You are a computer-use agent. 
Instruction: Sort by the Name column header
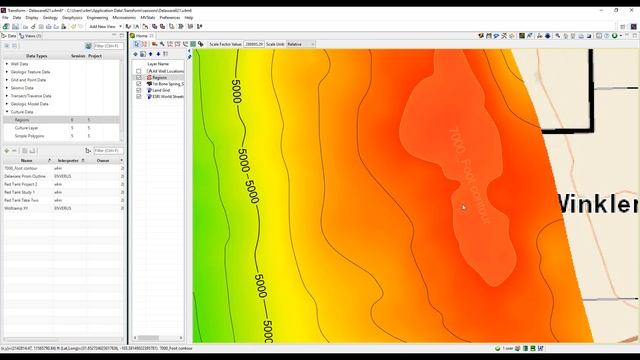click(27, 160)
